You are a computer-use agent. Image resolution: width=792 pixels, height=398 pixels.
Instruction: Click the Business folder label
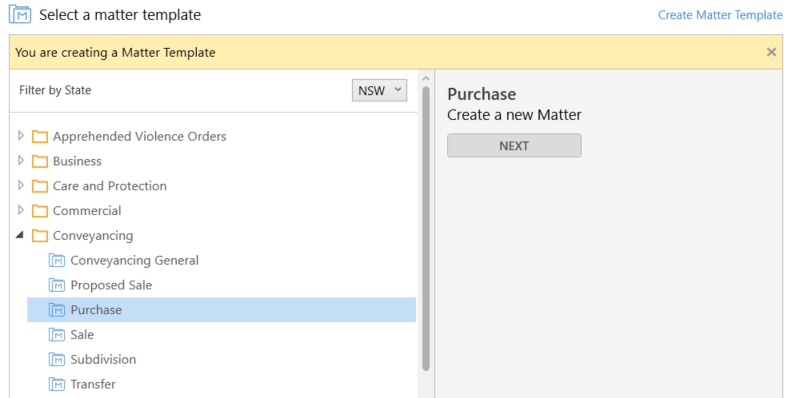pyautogui.click(x=77, y=161)
